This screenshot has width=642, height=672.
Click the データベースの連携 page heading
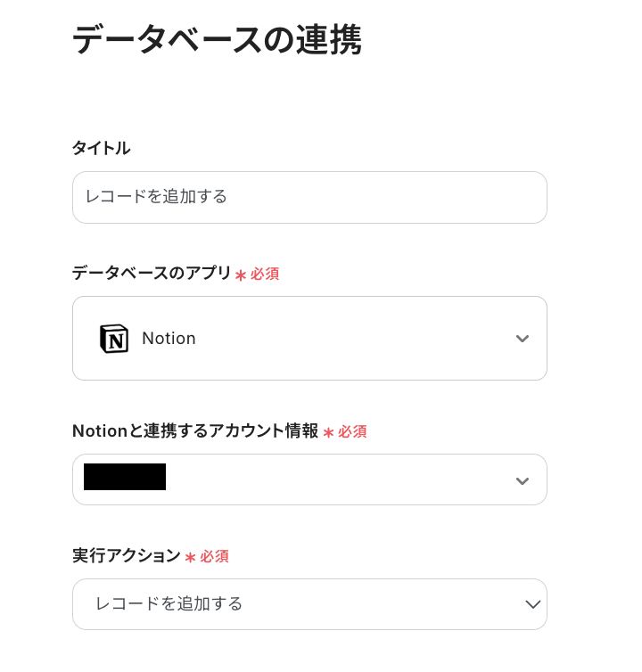(x=217, y=41)
